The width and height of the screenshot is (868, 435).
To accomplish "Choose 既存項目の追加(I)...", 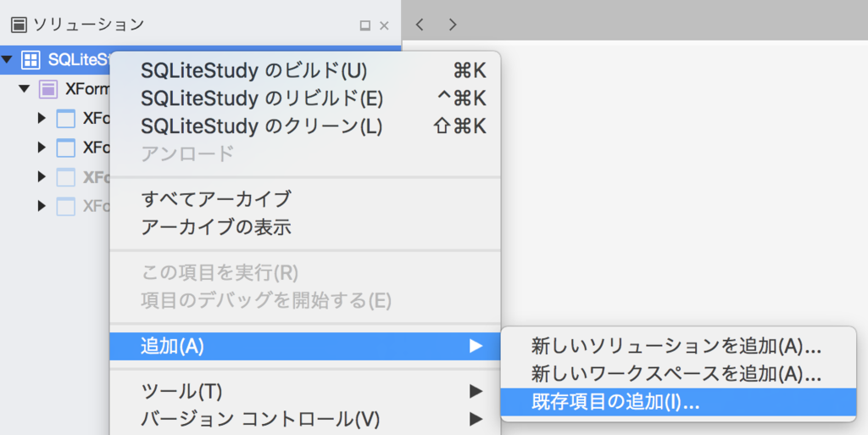I will 678,402.
